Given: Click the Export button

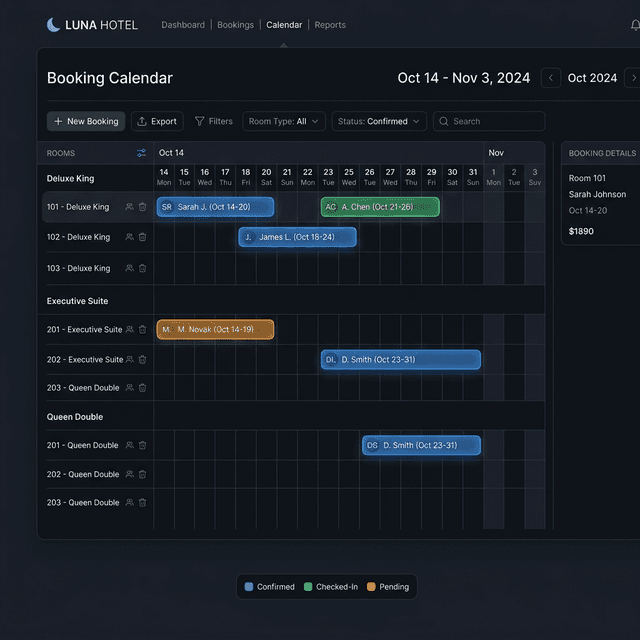Looking at the screenshot, I should click(157, 121).
